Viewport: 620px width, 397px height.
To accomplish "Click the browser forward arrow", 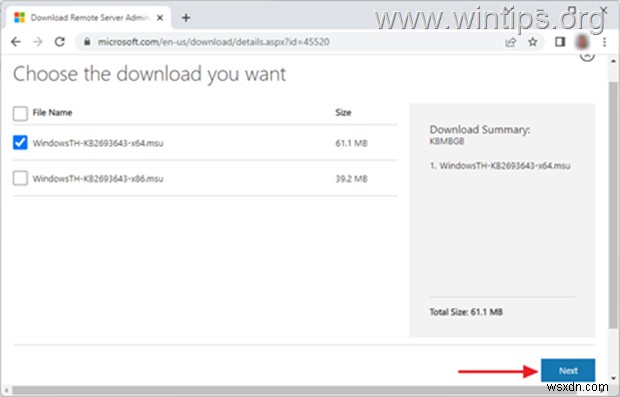I will click(x=38, y=42).
